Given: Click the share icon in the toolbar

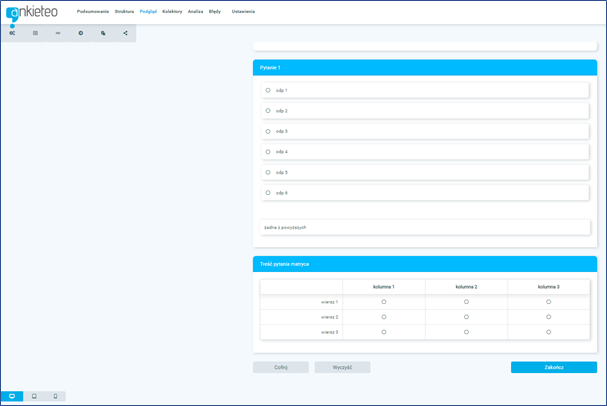Looking at the screenshot, I should tap(125, 33).
